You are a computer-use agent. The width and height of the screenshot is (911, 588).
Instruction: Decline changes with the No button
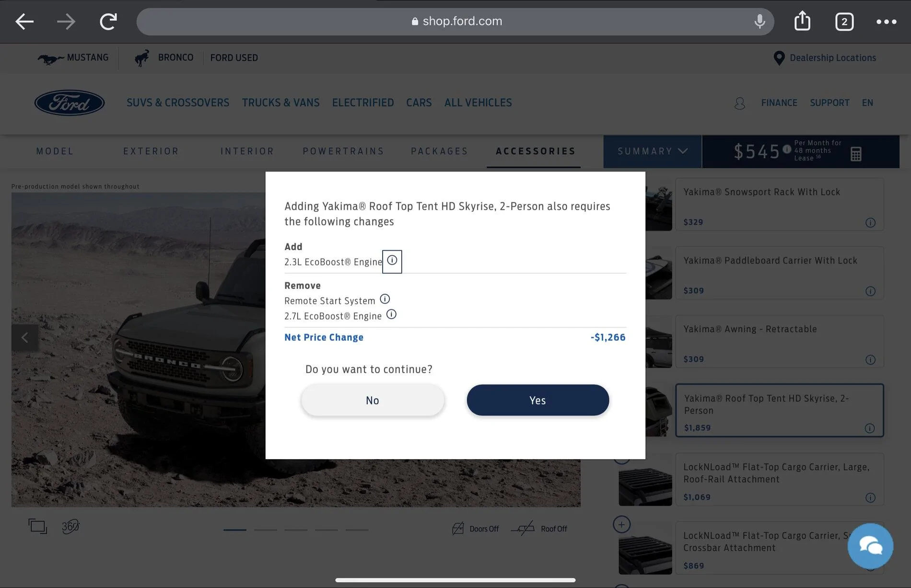(x=373, y=400)
